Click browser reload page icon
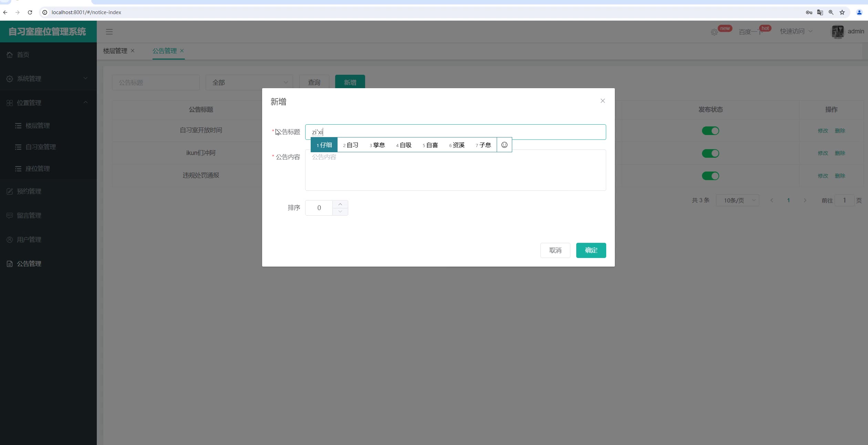Image resolution: width=868 pixels, height=445 pixels. [x=30, y=12]
